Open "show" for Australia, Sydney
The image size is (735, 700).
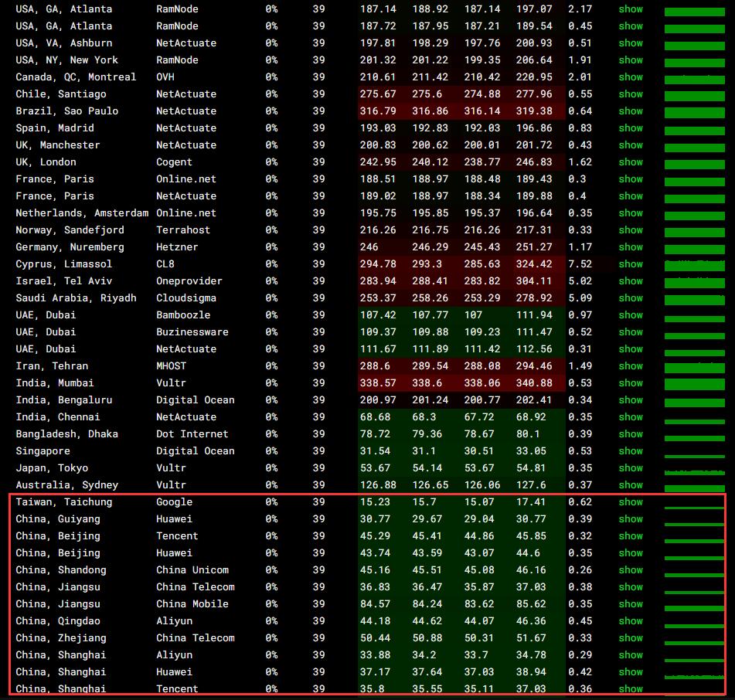click(x=631, y=484)
